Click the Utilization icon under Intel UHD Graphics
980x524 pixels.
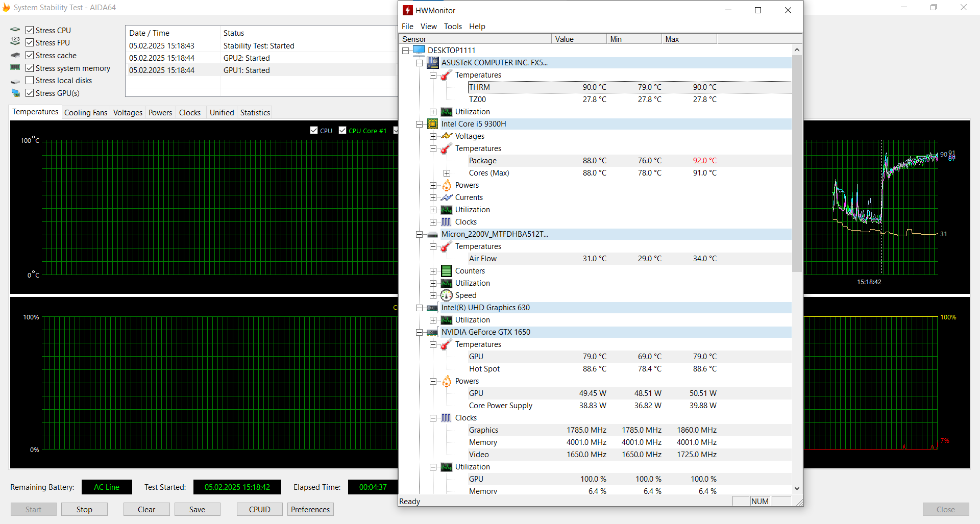click(446, 320)
